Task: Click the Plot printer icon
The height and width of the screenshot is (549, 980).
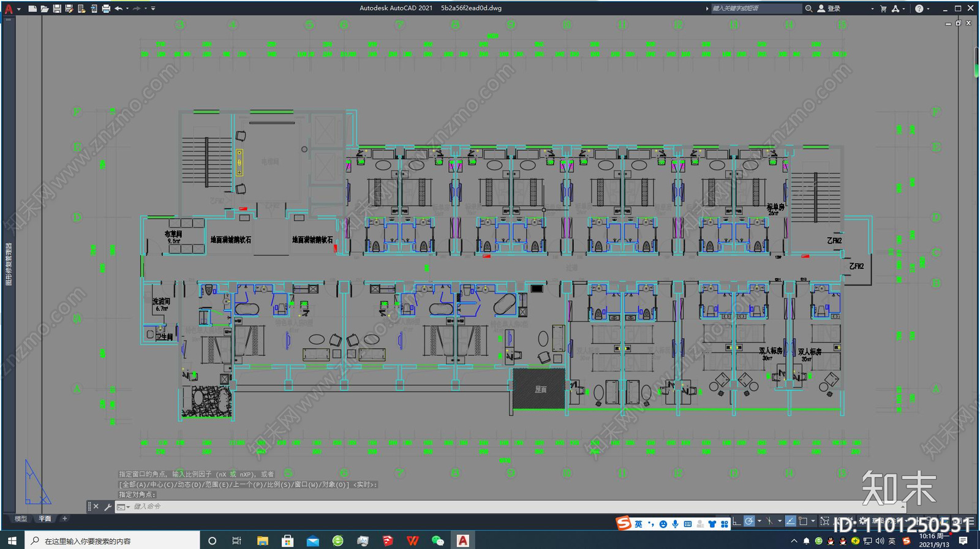Action: 106,9
